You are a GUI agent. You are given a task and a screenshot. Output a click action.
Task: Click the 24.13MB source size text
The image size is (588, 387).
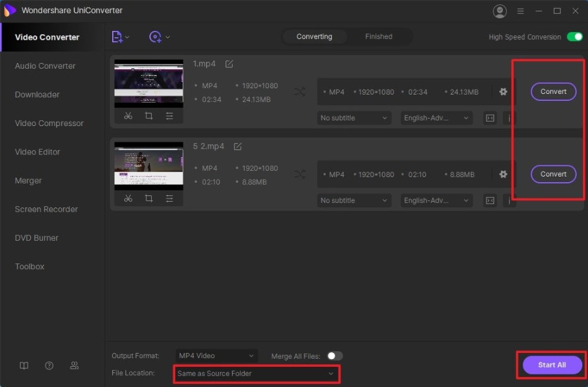(x=257, y=100)
